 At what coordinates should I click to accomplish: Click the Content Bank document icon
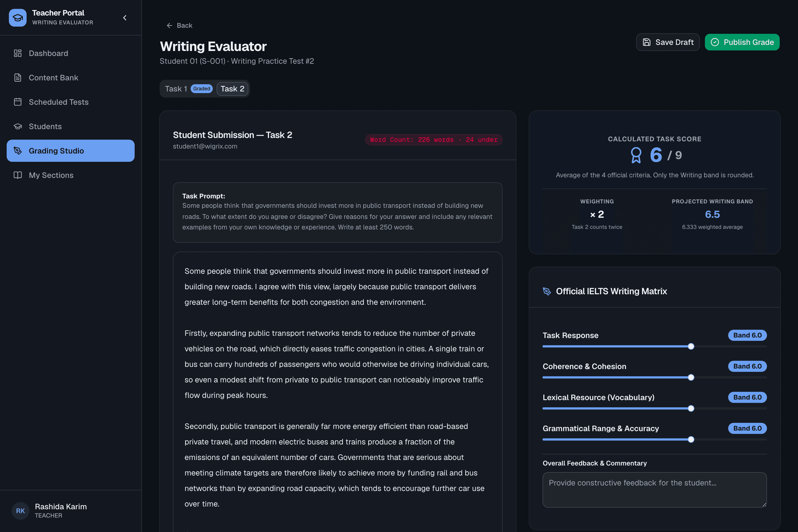click(18, 78)
